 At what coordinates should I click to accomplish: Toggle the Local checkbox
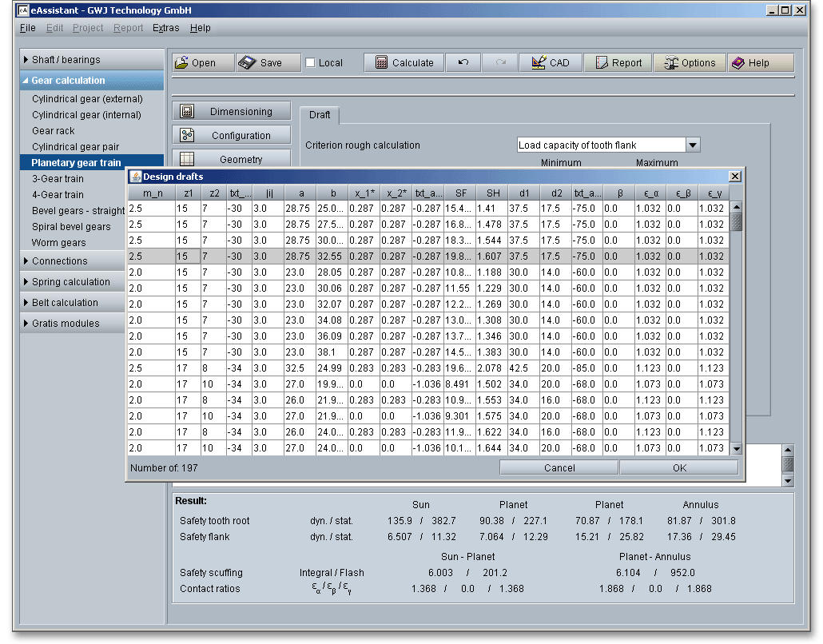311,63
